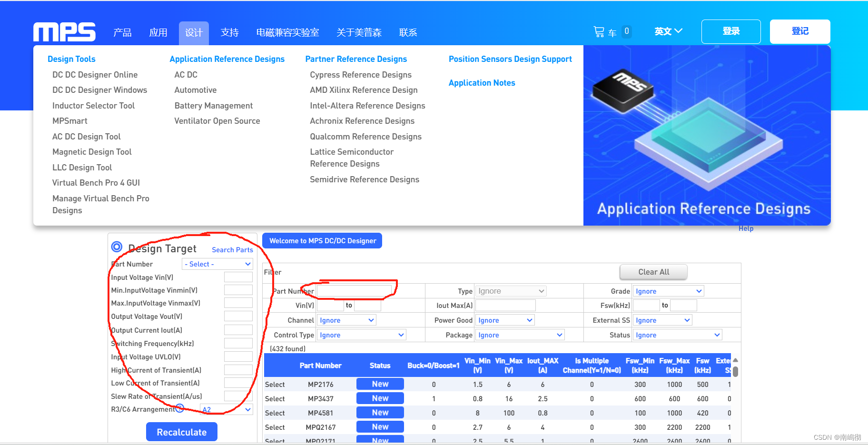Open Automotive reference designs link
This screenshot has height=445, width=868.
195,90
